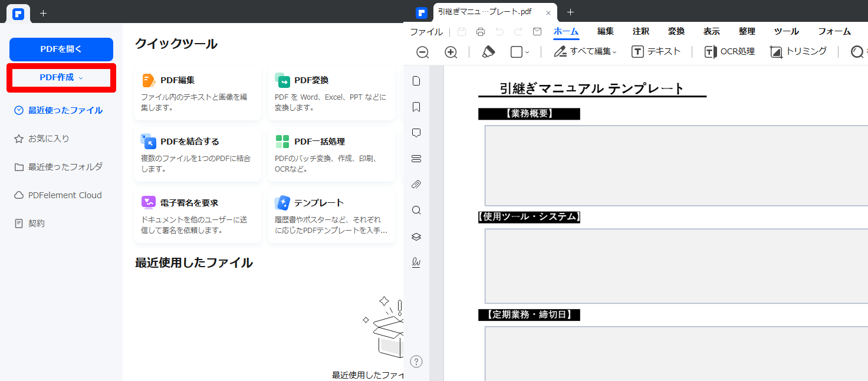
Task: Click the 最近使用したファイル heading
Action: (194, 263)
